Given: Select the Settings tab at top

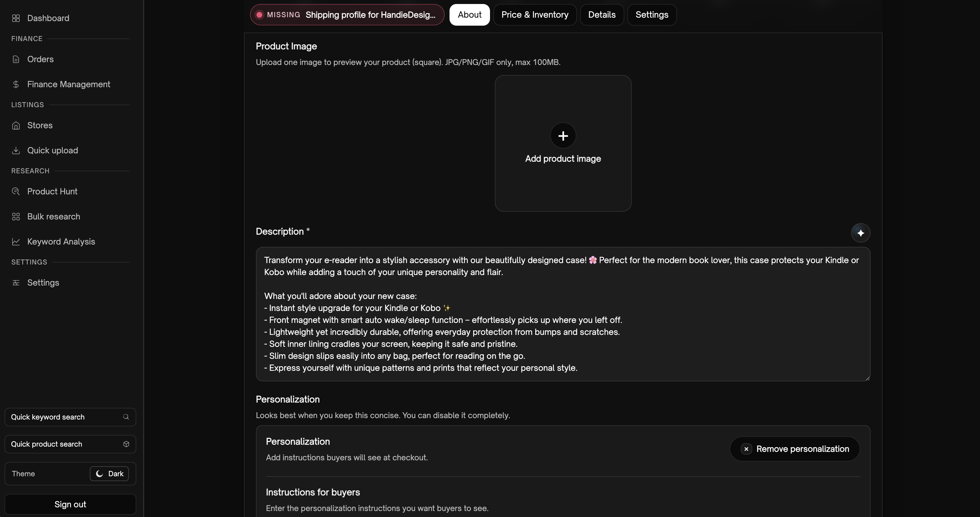Looking at the screenshot, I should pyautogui.click(x=651, y=15).
